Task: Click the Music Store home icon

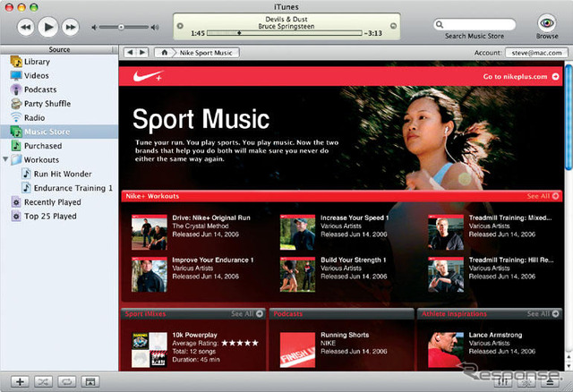Action: [x=165, y=53]
